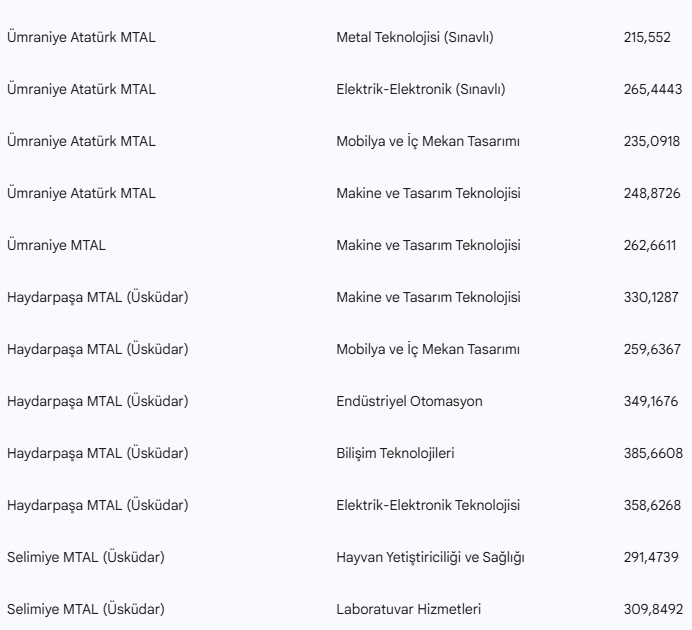Click the score 215,552

[647, 38]
